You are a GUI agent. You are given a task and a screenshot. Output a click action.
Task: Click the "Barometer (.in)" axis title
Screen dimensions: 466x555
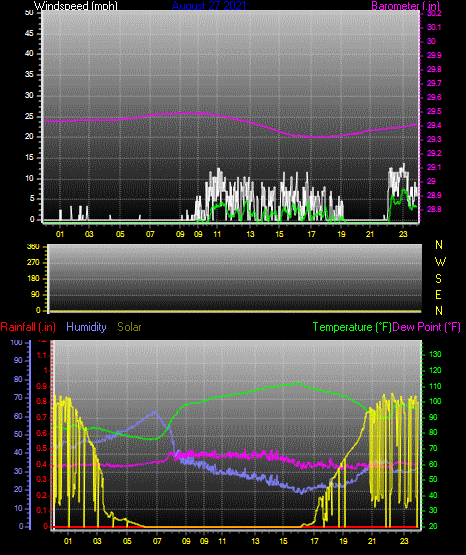[x=405, y=6]
